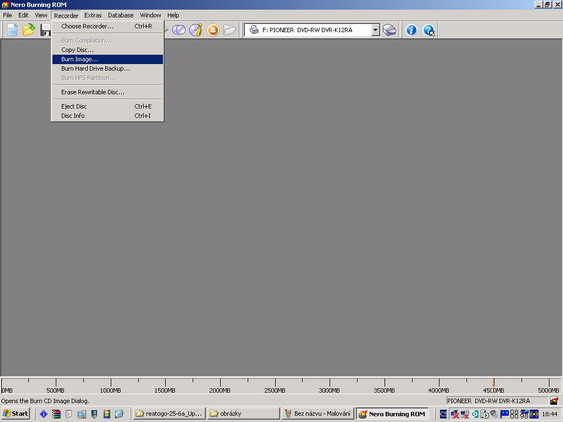Click the Copy Disc double-disc icon
Image resolution: width=563 pixels, height=422 pixels.
pos(179,30)
